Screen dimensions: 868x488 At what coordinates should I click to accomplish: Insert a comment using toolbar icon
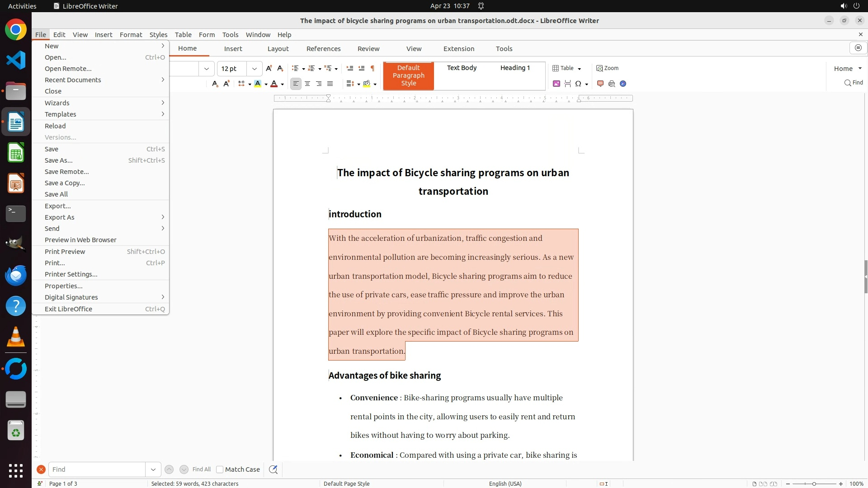[600, 84]
